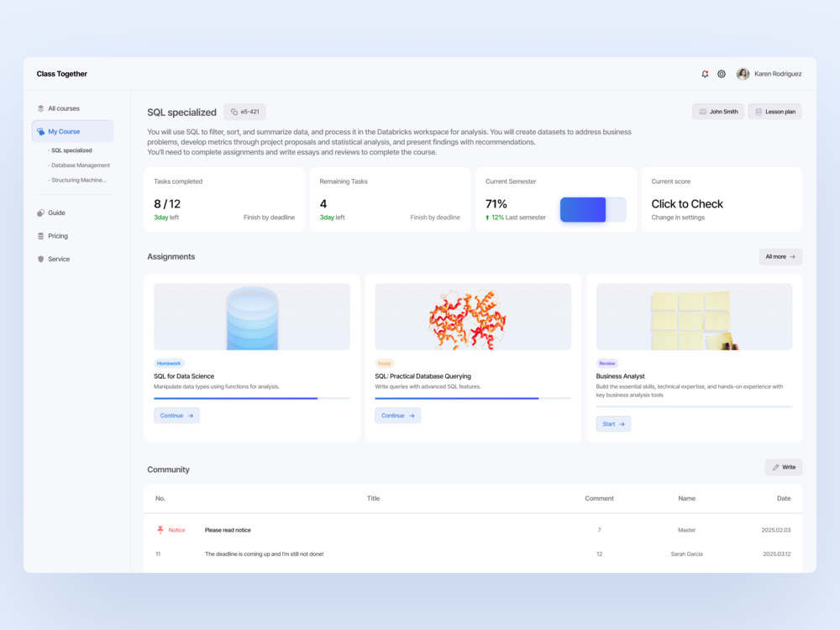This screenshot has width=840, height=630.
Task: Open All courses in the sidebar
Action: pyautogui.click(x=64, y=108)
